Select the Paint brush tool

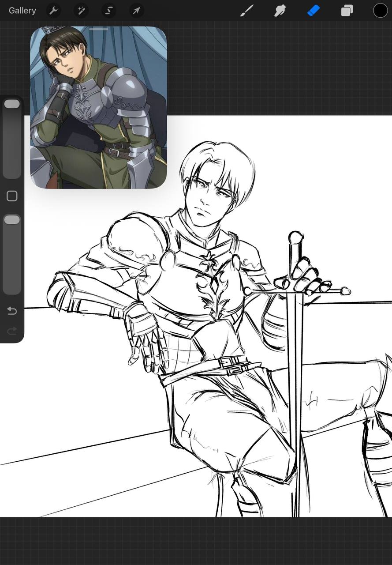pyautogui.click(x=246, y=11)
